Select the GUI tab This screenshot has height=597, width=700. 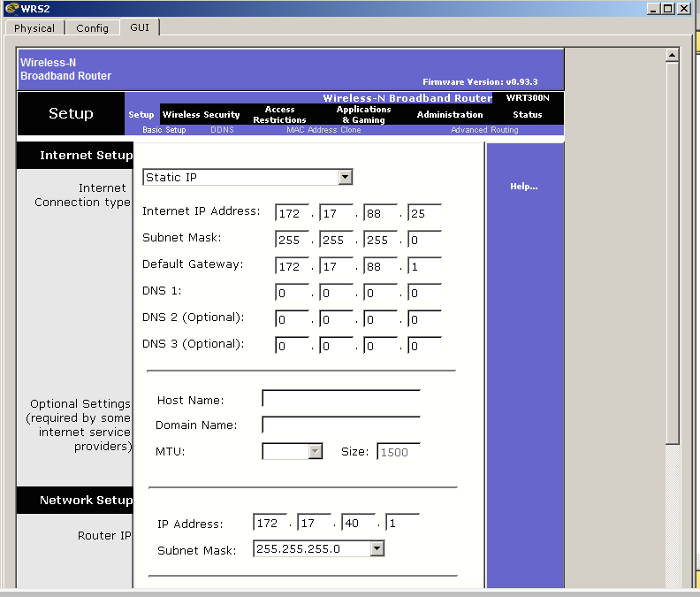(140, 27)
